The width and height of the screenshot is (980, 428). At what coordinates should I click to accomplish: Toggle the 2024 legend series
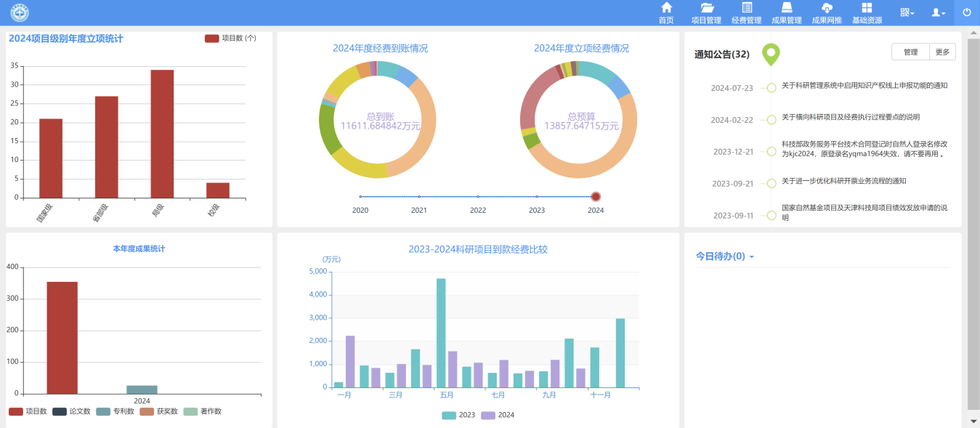pyautogui.click(x=497, y=415)
